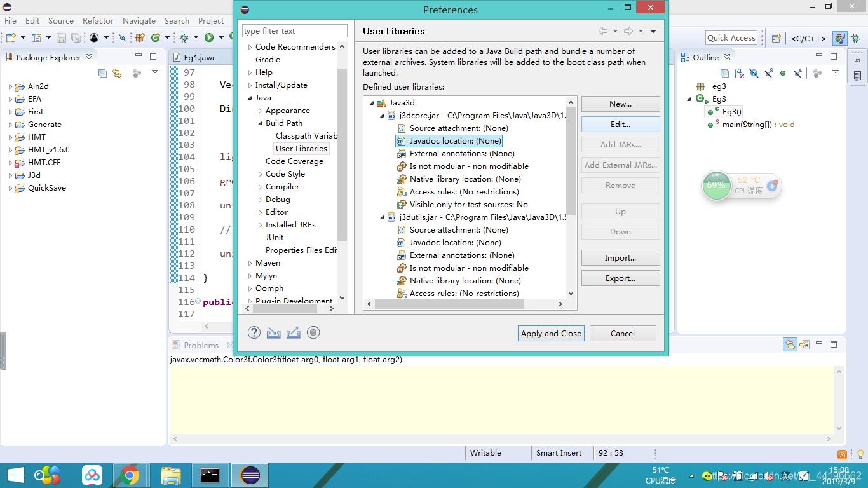868x488 pixels.
Task: Select Installed JREs preference page
Action: pos(290,224)
